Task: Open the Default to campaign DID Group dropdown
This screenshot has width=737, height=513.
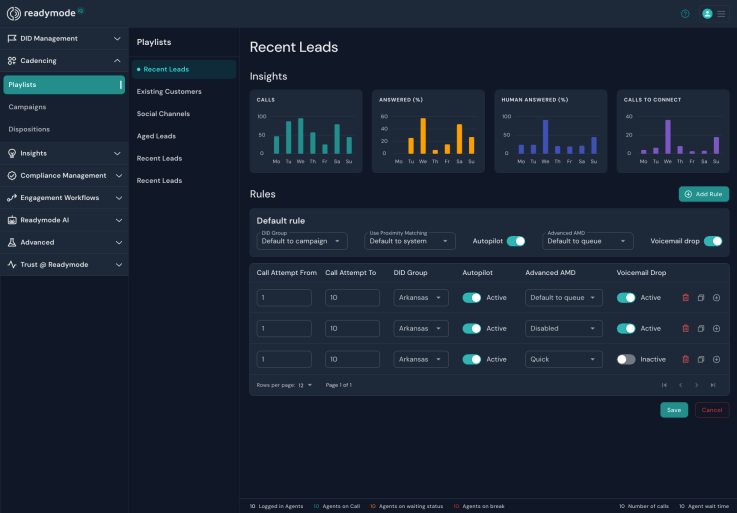Action: [302, 241]
